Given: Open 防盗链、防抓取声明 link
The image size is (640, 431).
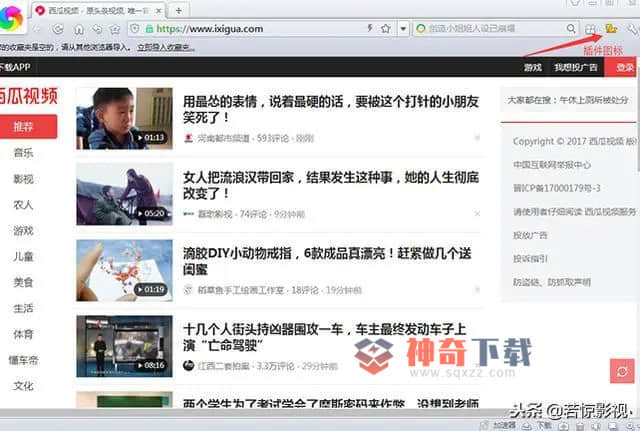Looking at the screenshot, I should tap(552, 282).
